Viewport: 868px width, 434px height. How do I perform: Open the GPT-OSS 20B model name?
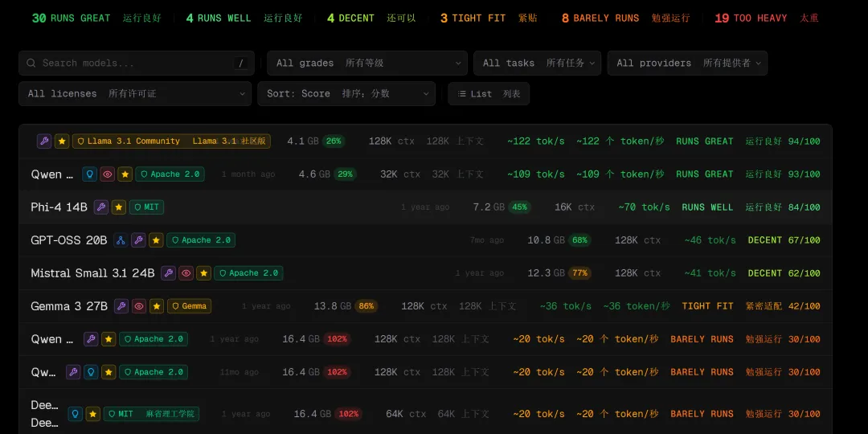click(69, 240)
